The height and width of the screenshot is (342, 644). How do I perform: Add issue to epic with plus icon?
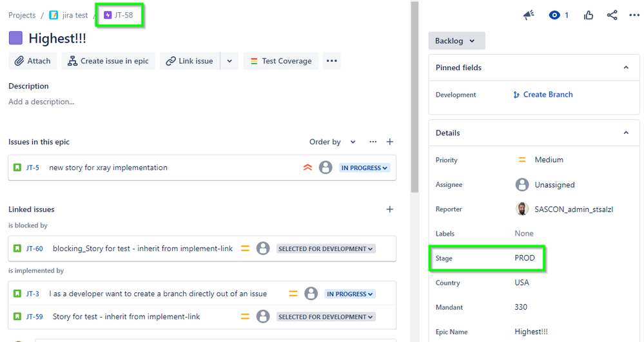pos(390,142)
